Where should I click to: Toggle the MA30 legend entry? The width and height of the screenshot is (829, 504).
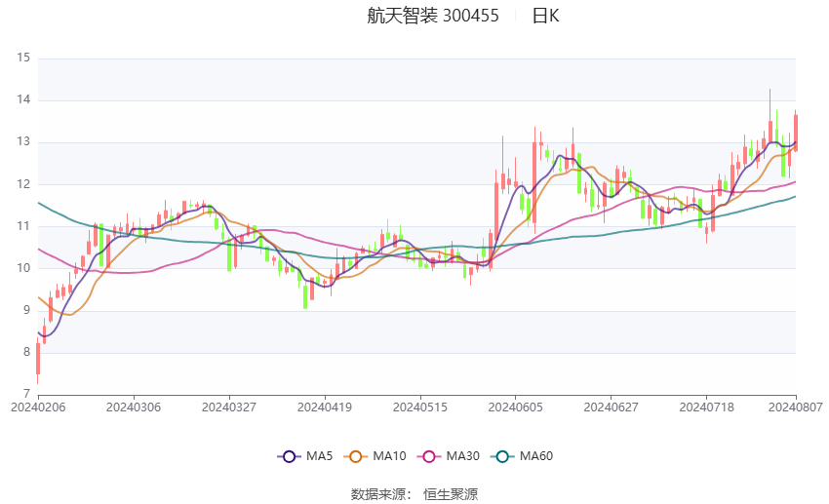click(449, 456)
